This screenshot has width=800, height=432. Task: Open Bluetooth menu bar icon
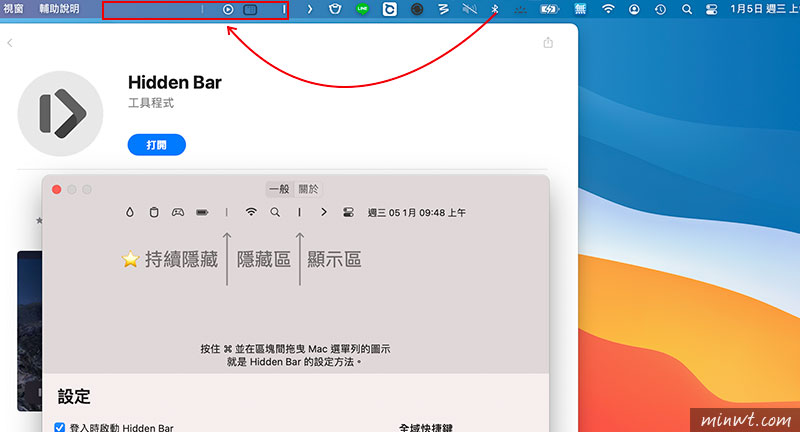[x=494, y=9]
